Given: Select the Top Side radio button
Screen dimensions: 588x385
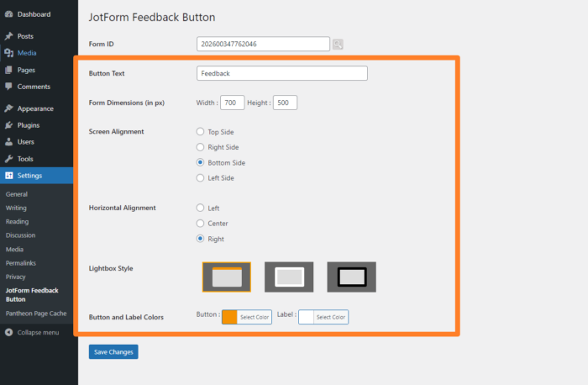Looking at the screenshot, I should click(x=200, y=132).
